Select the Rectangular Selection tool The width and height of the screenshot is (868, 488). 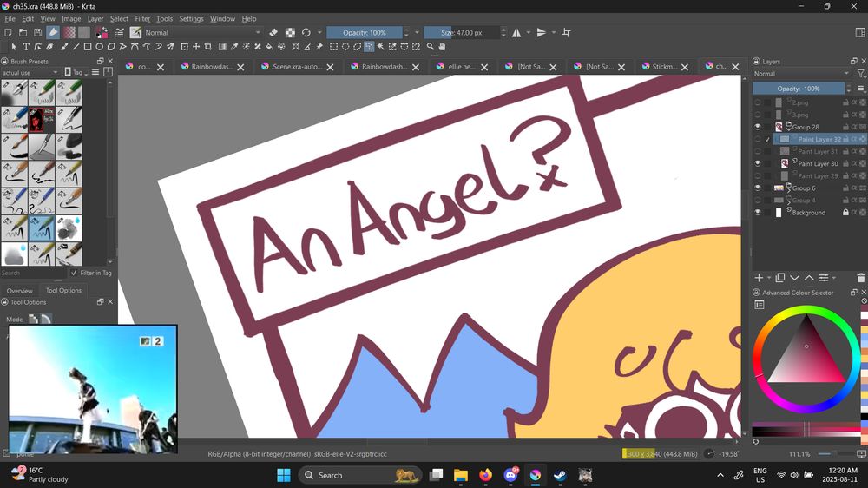pos(334,47)
